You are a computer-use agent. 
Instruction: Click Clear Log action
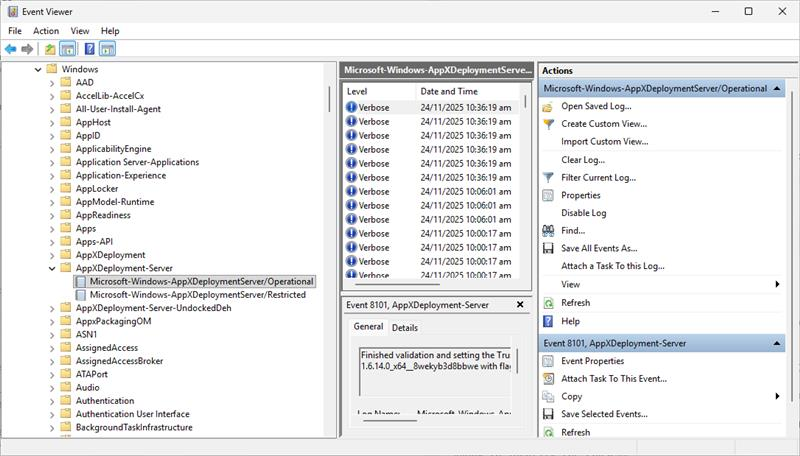[x=583, y=160]
